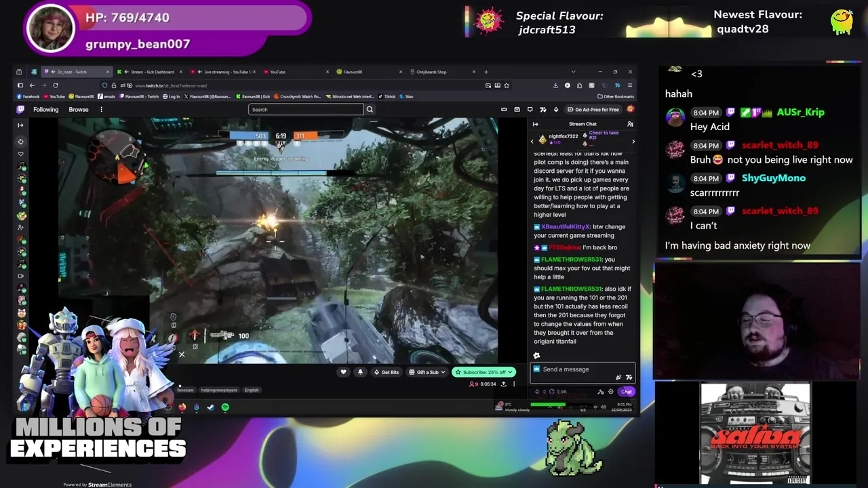The height and width of the screenshot is (488, 868).
Task: Open the Twitch profile avatar menu
Action: [x=630, y=109]
